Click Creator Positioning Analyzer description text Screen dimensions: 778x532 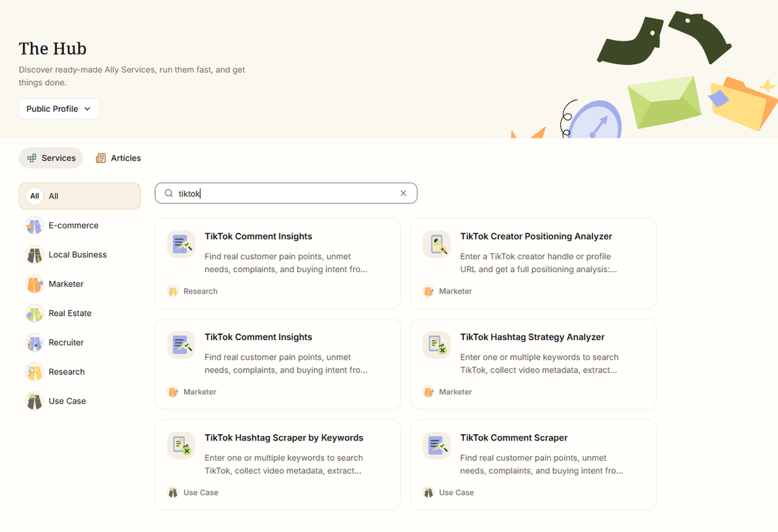click(x=538, y=262)
